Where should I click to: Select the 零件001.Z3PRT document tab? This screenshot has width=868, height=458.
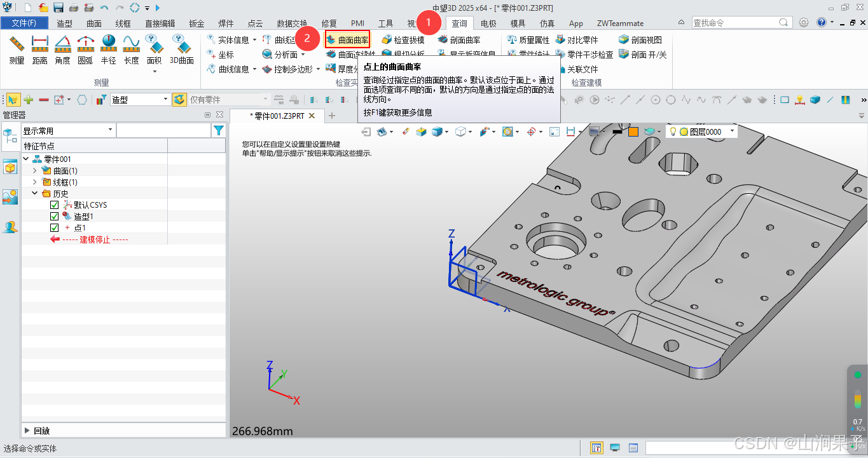(x=276, y=116)
